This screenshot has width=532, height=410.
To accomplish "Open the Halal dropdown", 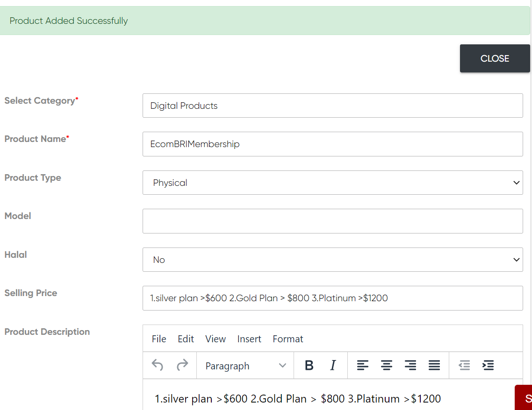I will point(332,260).
